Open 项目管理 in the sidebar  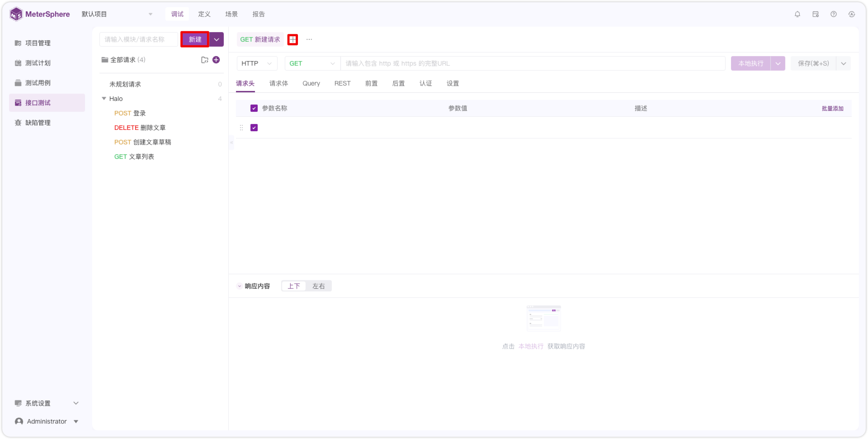pos(47,43)
